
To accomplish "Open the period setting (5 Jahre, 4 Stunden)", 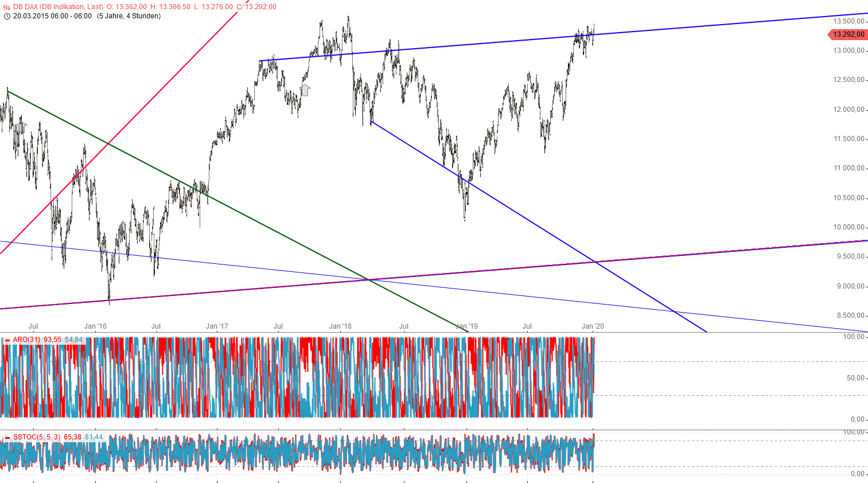I will (129, 16).
